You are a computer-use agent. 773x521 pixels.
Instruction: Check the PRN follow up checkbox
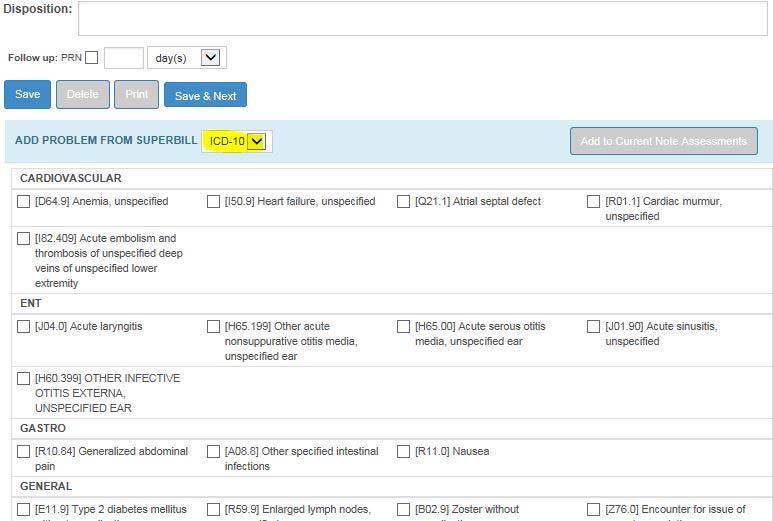coord(92,58)
